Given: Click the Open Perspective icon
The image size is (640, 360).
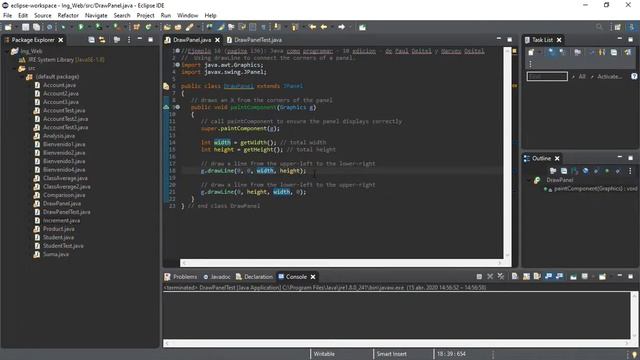Looking at the screenshot, I should pos(618,27).
